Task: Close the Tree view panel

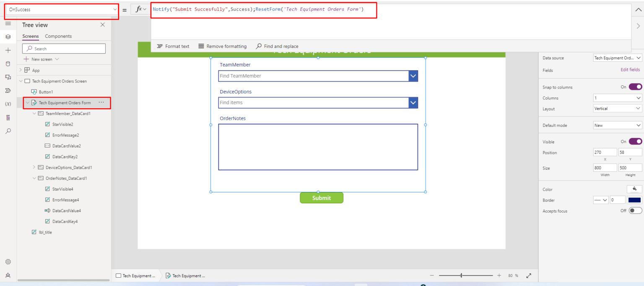Action: click(x=103, y=25)
